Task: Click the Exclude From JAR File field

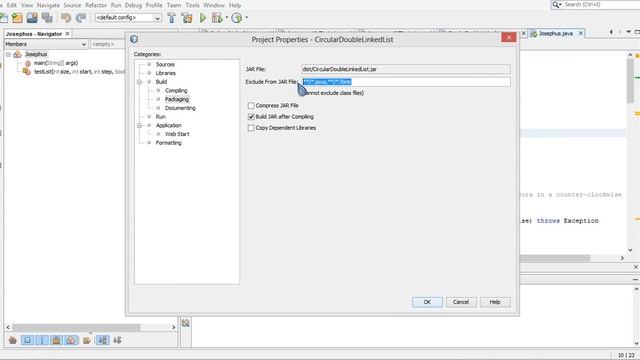Action: (x=406, y=82)
